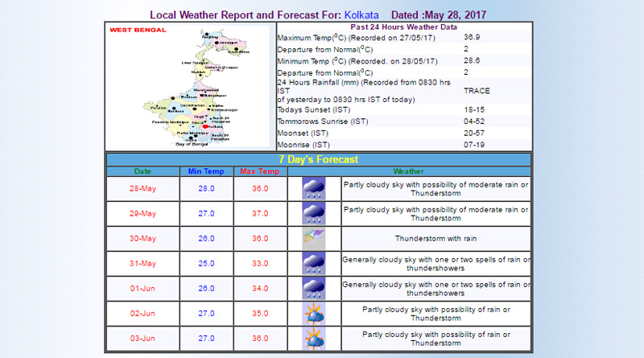Click the Maximum Temp value 36.9
644x358 pixels.
coord(472,37)
